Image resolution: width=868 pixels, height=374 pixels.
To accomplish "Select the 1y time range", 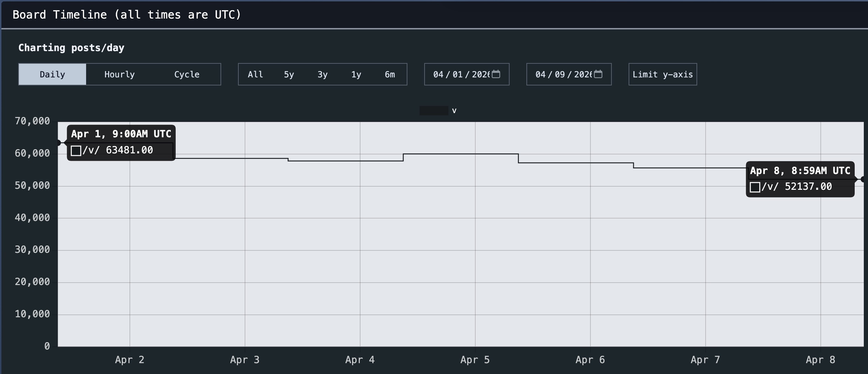I will point(356,74).
